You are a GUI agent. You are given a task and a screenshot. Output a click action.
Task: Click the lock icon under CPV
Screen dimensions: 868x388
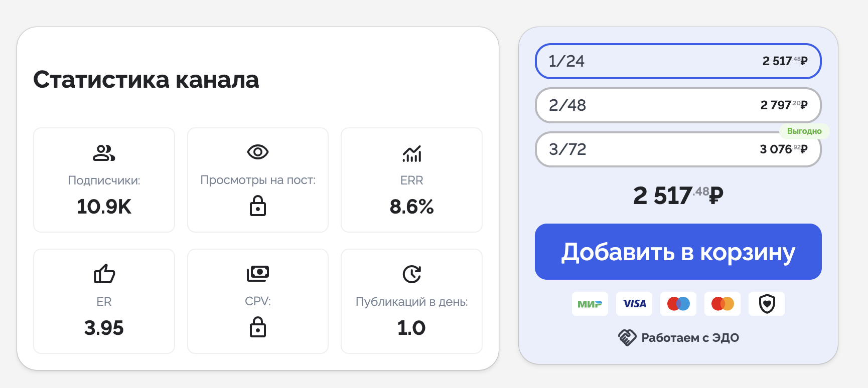coord(258,327)
